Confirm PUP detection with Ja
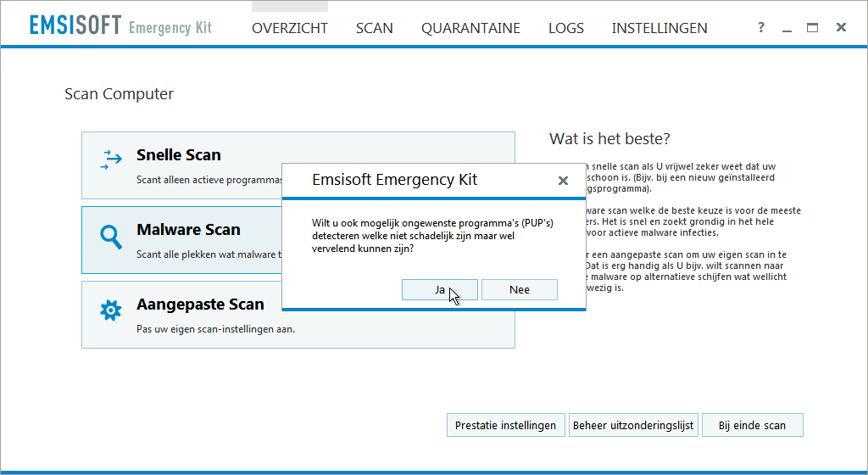Screen dimensions: 868x475 [440, 289]
